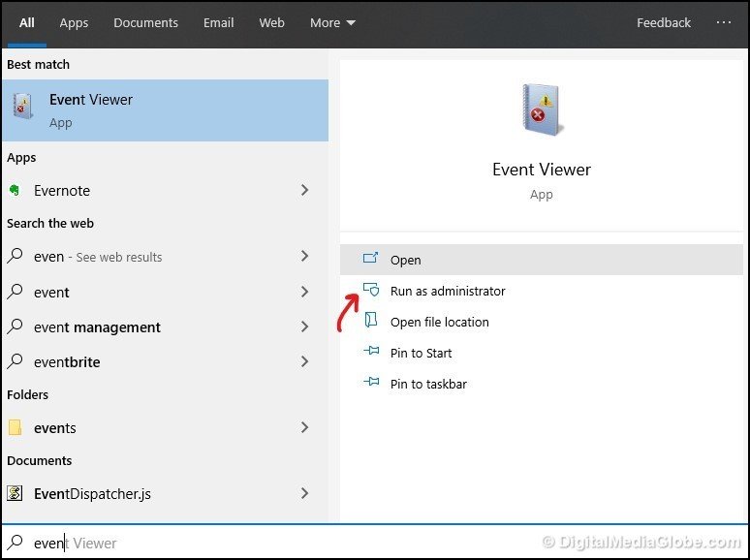This screenshot has height=560, width=750.
Task: Expand the 'eventbrite' suggestion chevron
Action: [304, 361]
